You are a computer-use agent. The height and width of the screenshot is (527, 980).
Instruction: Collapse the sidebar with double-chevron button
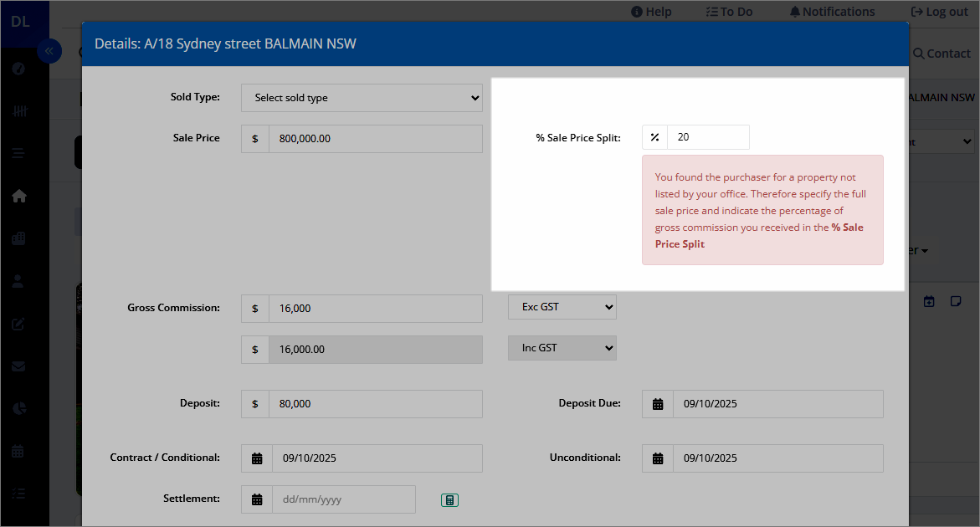pyautogui.click(x=49, y=51)
